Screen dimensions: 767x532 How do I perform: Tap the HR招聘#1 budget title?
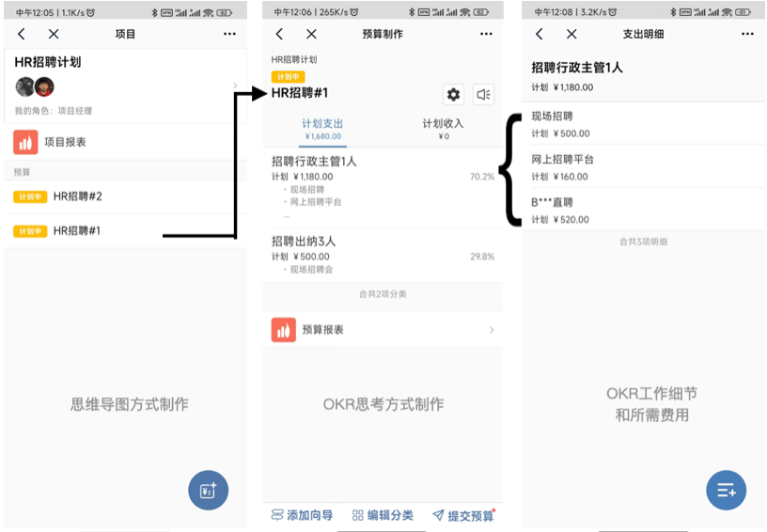click(300, 92)
